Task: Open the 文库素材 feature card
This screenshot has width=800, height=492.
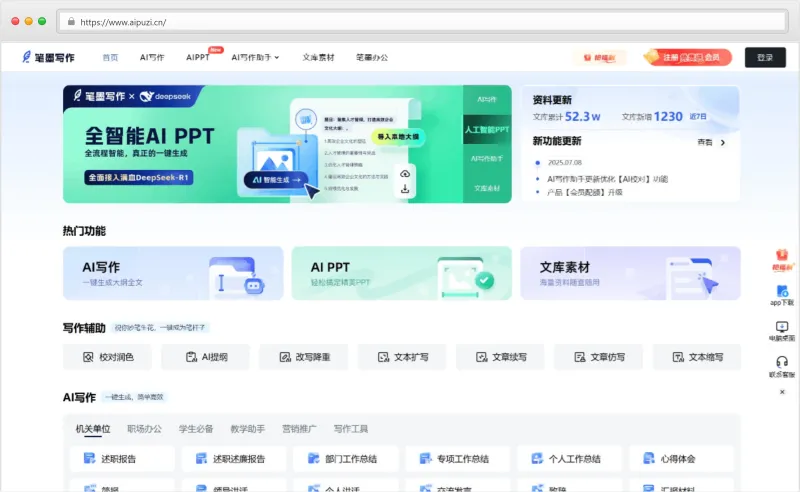Action: tap(630, 273)
